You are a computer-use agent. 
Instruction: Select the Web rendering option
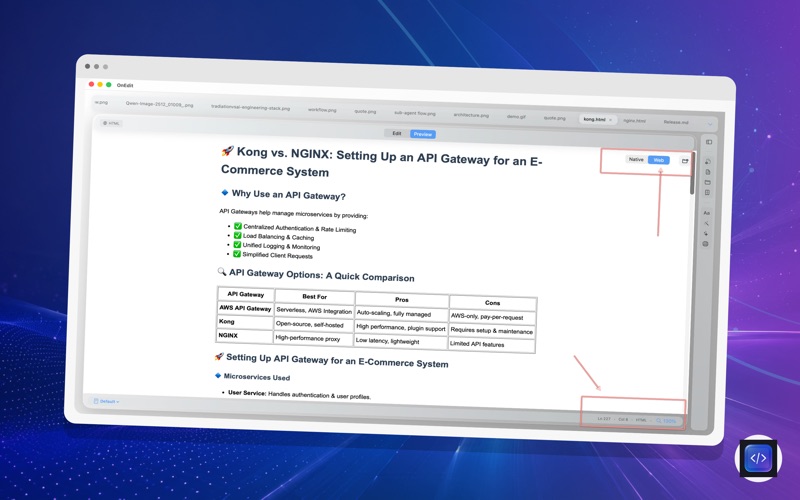[x=659, y=160]
